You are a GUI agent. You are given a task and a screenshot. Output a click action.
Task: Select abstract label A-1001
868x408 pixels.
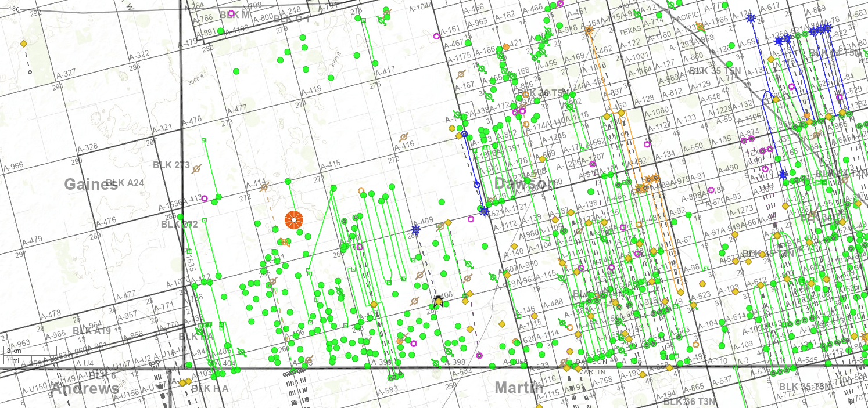point(637,57)
